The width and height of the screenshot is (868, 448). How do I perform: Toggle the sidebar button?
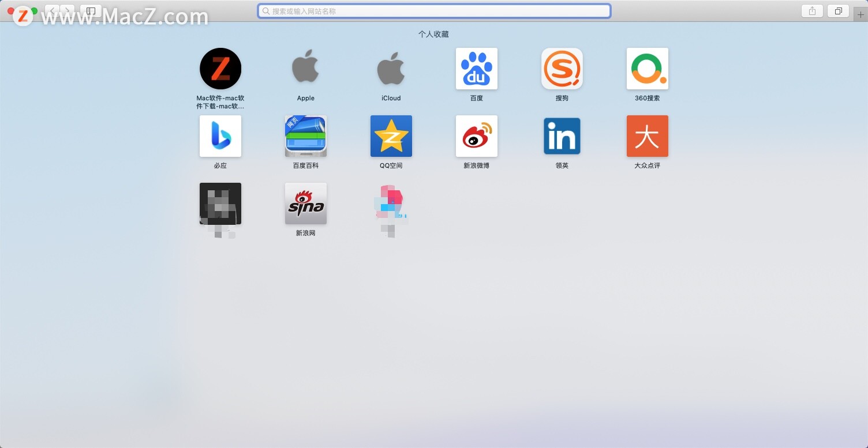[x=91, y=11]
